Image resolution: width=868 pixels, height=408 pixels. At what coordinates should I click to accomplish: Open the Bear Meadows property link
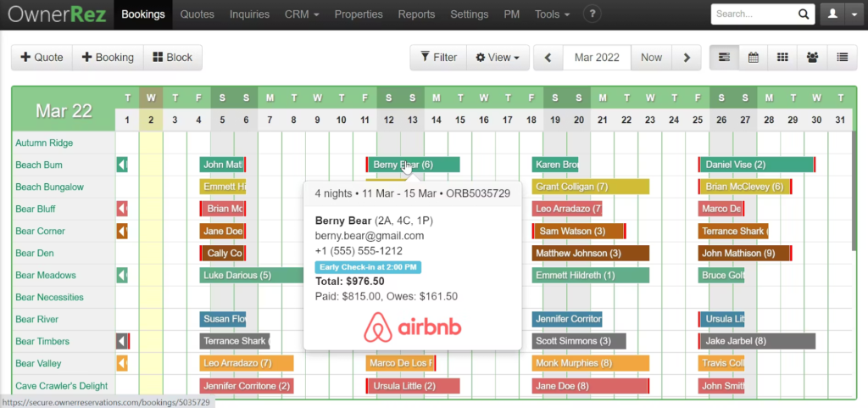[x=46, y=275]
